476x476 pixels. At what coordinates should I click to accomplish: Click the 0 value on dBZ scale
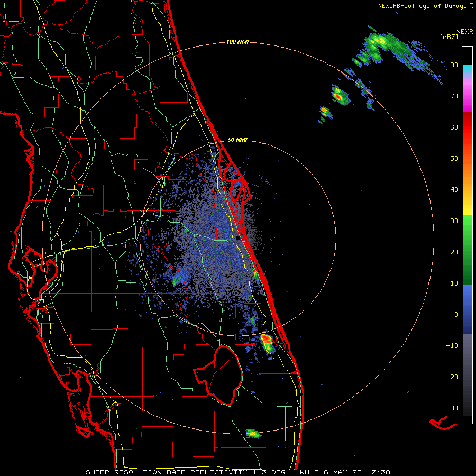tap(456, 315)
